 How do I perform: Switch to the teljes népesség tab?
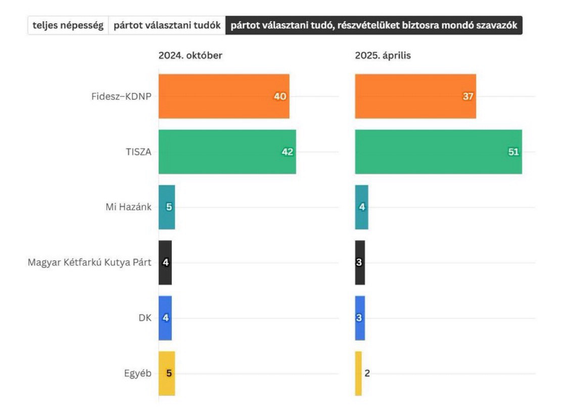(x=68, y=26)
